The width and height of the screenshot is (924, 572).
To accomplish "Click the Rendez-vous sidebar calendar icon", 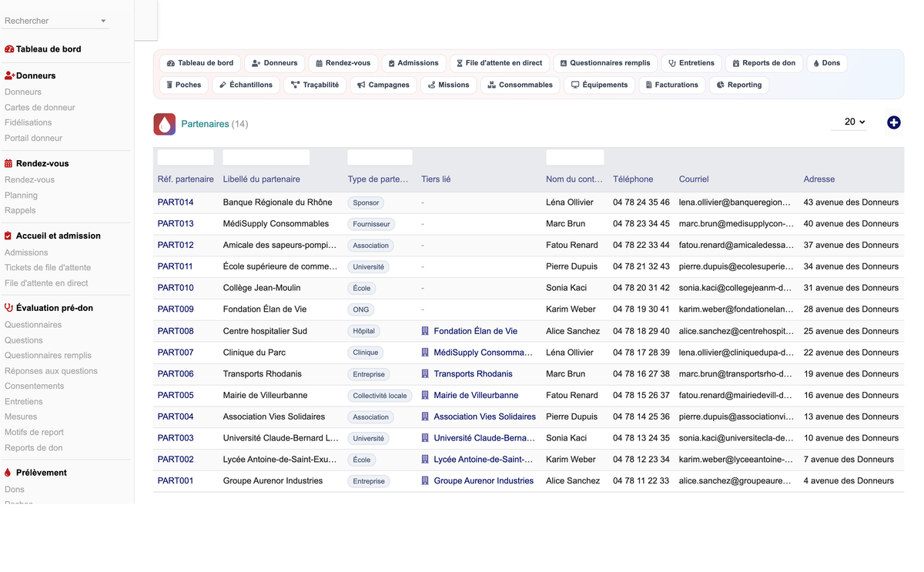I will click(x=8, y=164).
